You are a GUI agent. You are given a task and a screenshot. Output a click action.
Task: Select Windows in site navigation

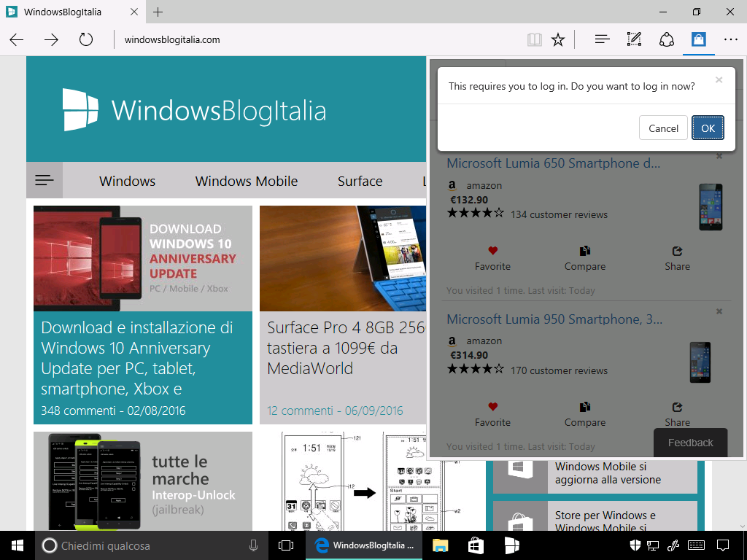click(127, 181)
